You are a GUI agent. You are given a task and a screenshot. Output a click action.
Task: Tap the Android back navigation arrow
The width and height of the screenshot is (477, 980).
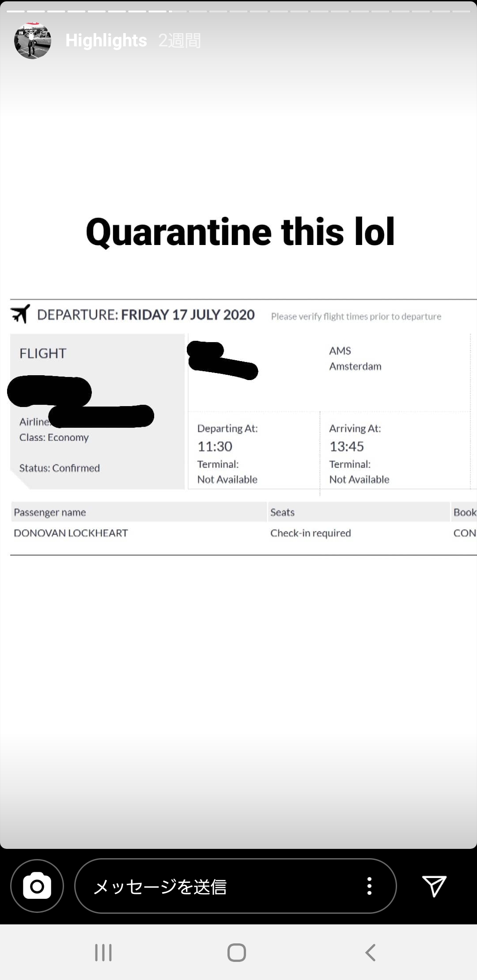click(371, 953)
